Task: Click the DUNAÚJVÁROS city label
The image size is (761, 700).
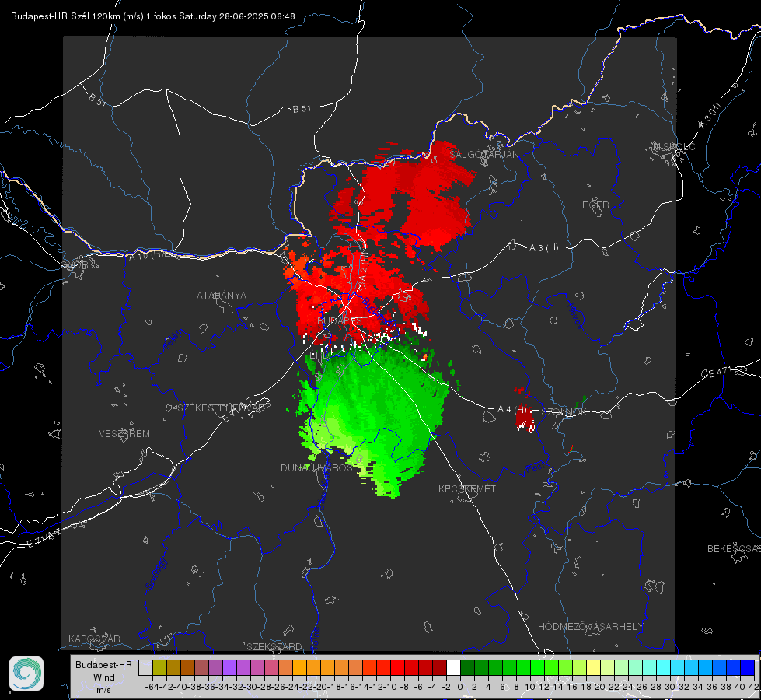Action: [316, 467]
